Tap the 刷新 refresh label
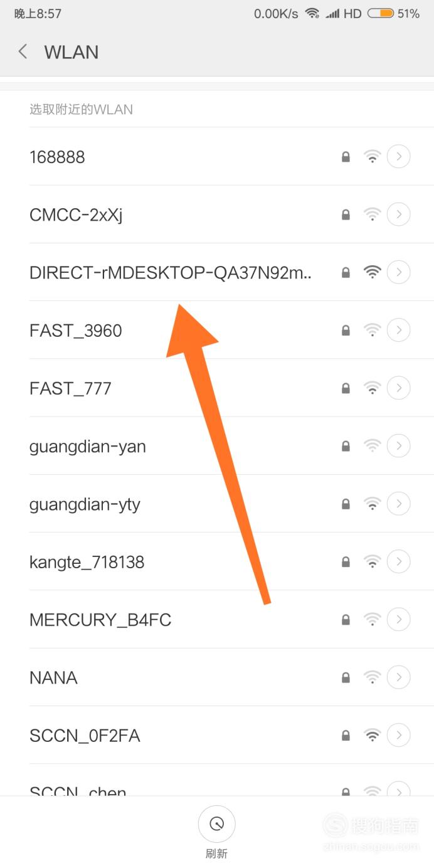 (216, 854)
